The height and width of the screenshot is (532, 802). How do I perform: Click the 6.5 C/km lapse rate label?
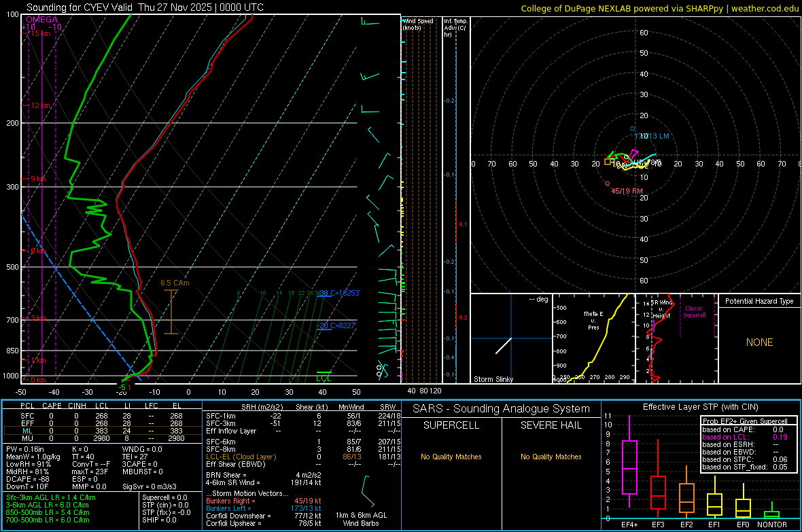175,283
